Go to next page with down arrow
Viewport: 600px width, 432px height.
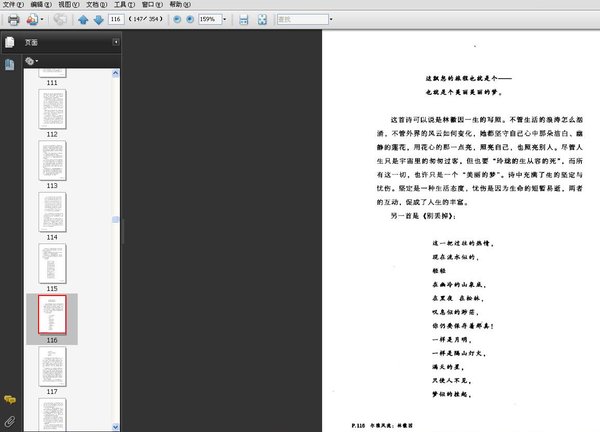(98, 20)
